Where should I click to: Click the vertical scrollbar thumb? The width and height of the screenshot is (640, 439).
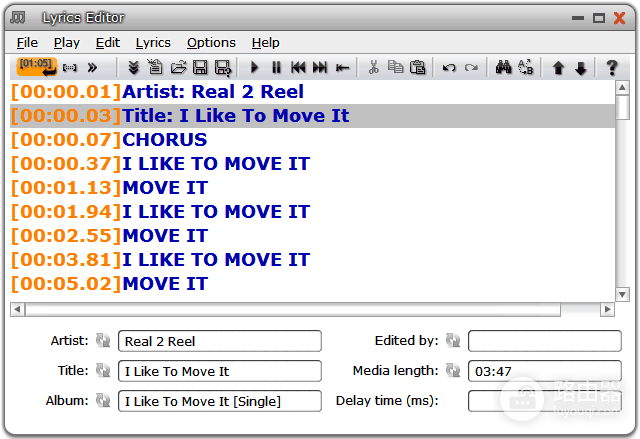tap(622, 107)
